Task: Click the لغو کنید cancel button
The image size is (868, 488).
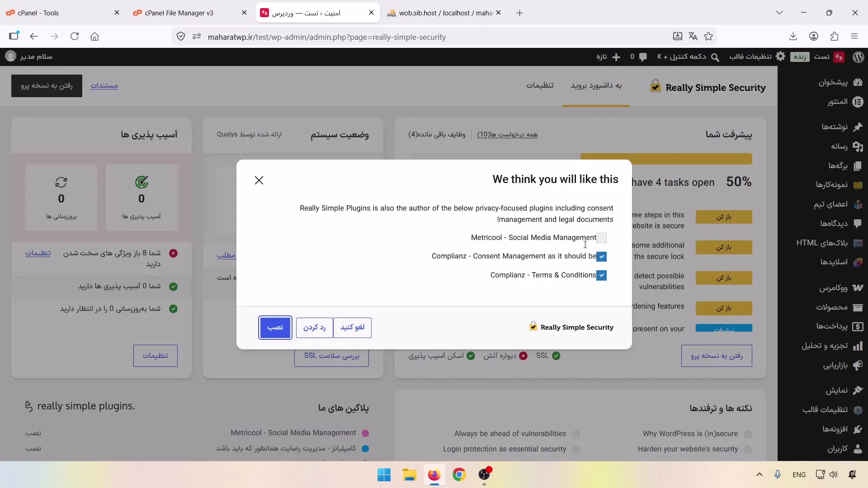Action: point(352,327)
